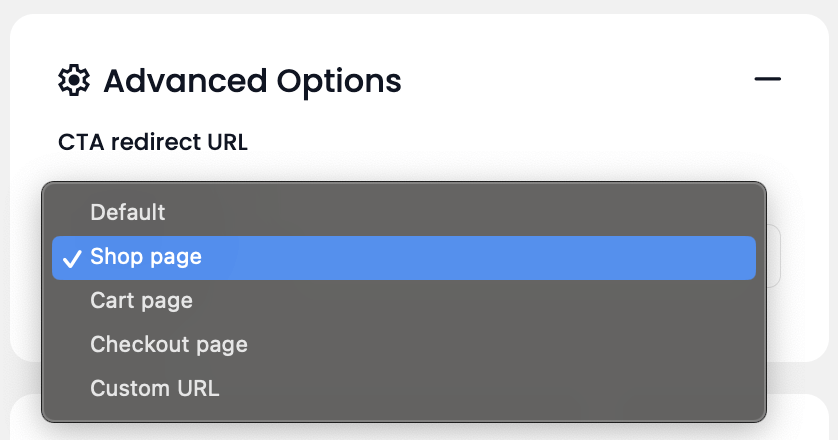Click the Advanced Options heading

click(252, 80)
